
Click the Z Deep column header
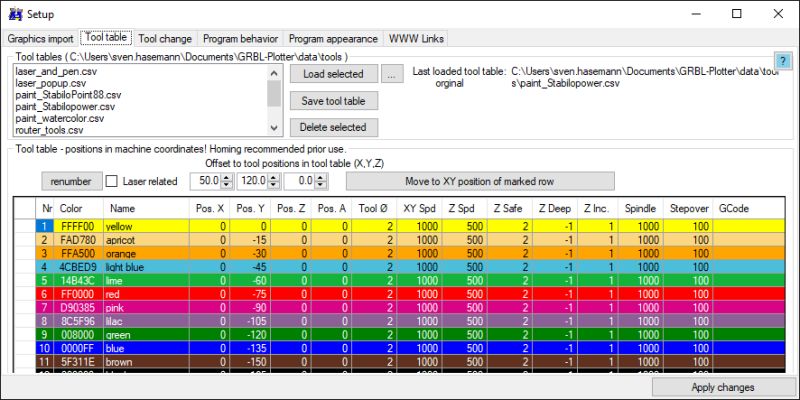pyautogui.click(x=555, y=208)
